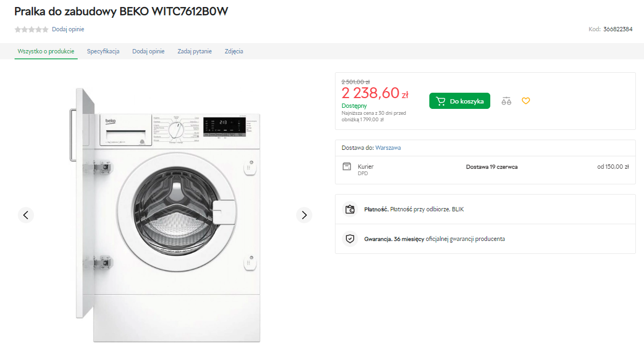The image size is (644, 352).
Task: Show next product photo with right arrow
Action: point(304,215)
